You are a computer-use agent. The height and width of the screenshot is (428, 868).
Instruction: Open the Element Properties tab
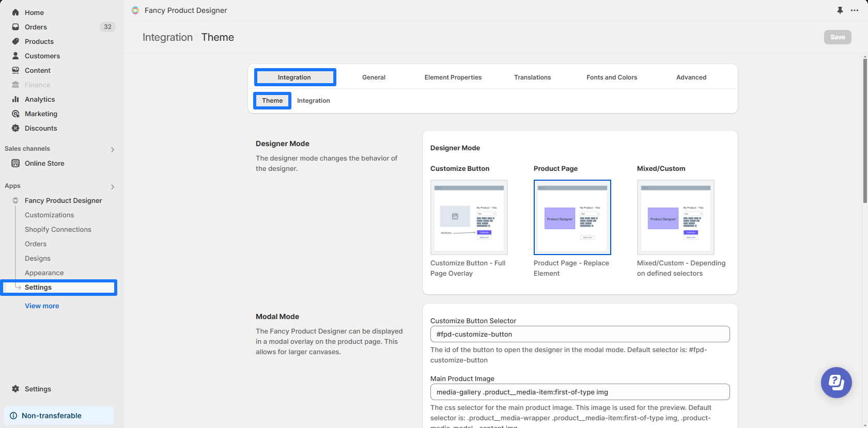tap(453, 77)
